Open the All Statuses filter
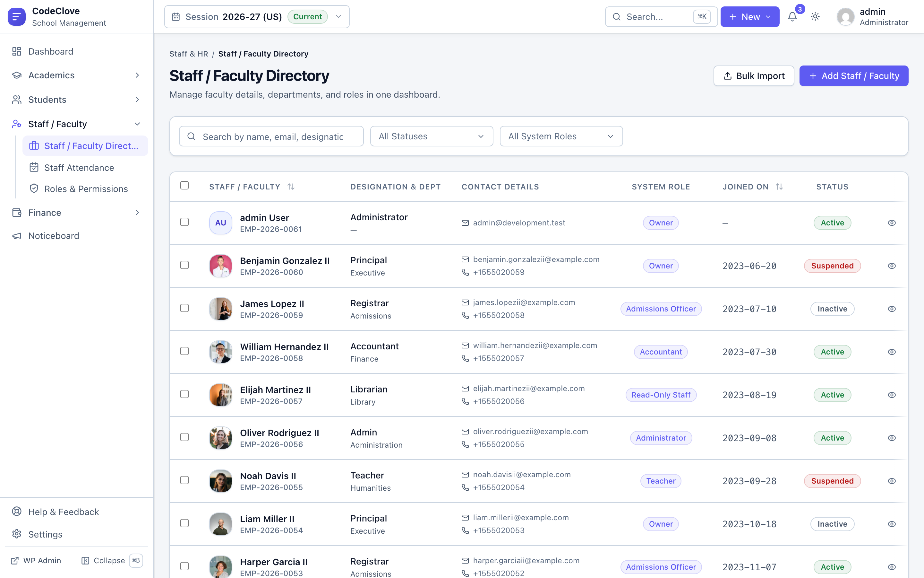 (432, 136)
